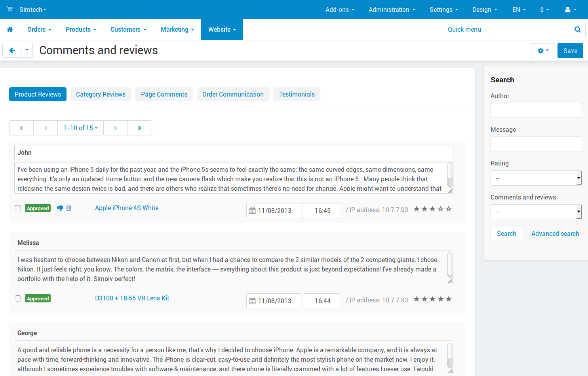This screenshot has width=588, height=376.
Task: Open the gear settings menu
Action: pos(543,51)
